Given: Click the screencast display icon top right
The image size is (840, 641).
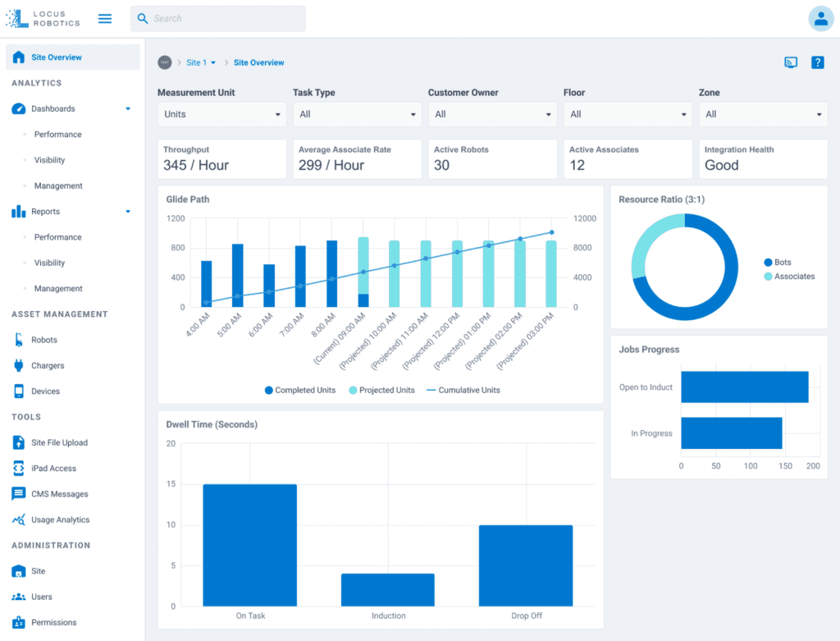Looking at the screenshot, I should click(x=790, y=62).
